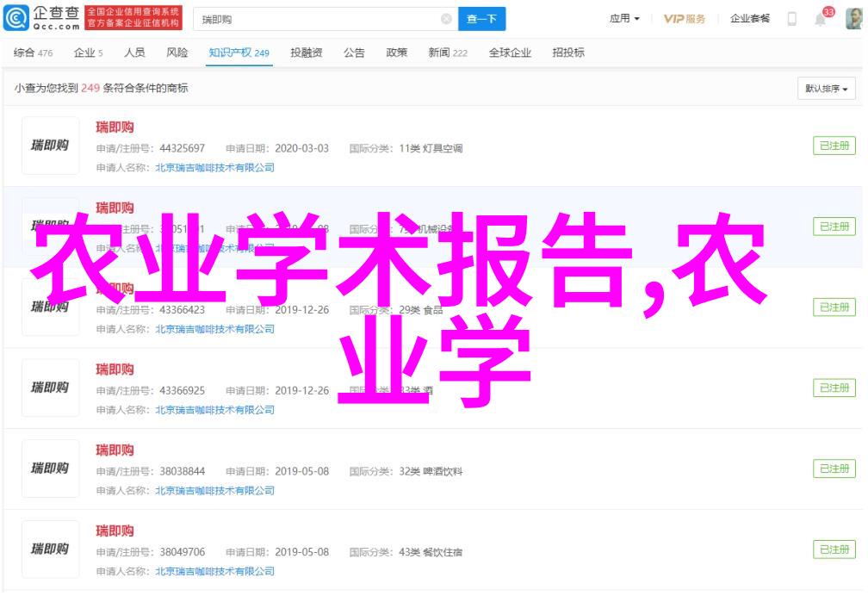This screenshot has width=868, height=596.
Task: Switch to the 投融资 tab
Action: 307,53
